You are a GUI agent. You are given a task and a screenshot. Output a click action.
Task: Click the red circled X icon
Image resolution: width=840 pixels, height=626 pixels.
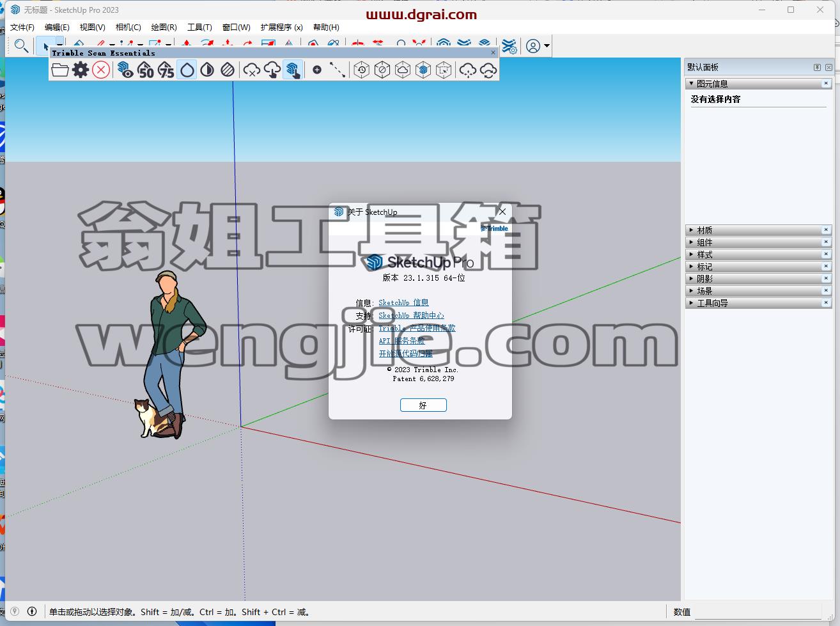[101, 70]
